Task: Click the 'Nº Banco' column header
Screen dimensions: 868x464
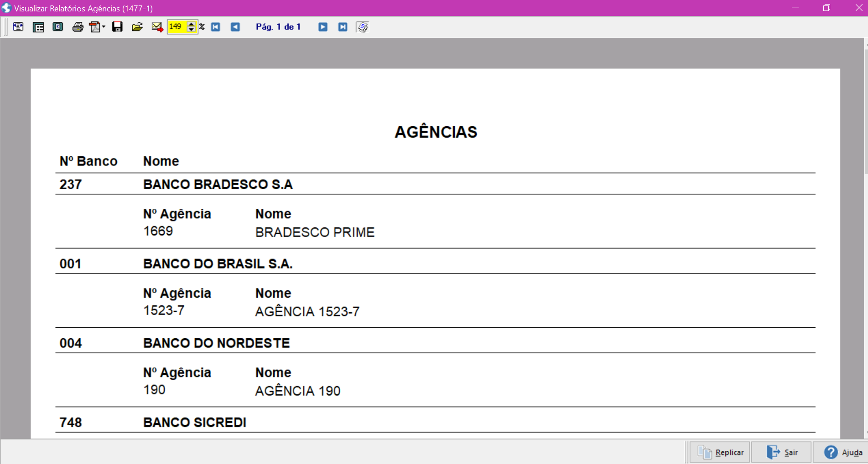Action: [x=88, y=161]
